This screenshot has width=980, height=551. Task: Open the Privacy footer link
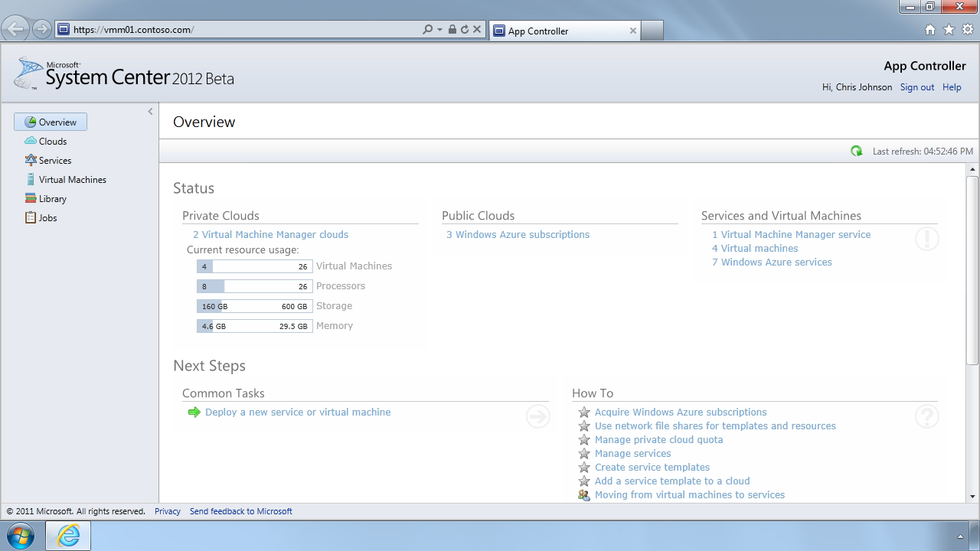(x=168, y=511)
